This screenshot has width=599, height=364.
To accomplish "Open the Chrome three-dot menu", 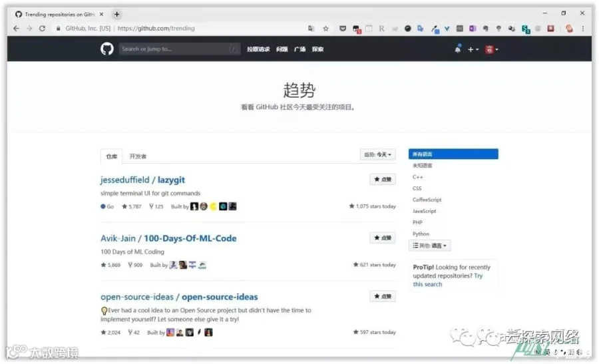I will point(582,28).
